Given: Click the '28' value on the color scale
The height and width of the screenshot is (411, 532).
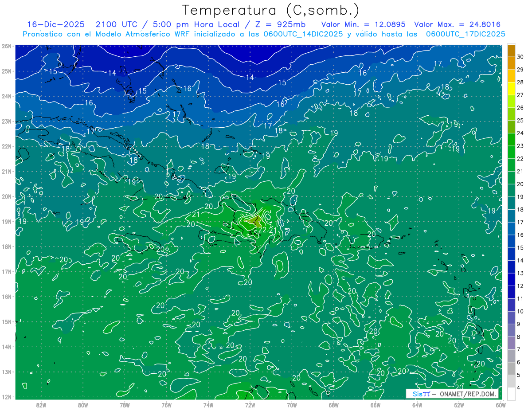Looking at the screenshot, I should [520, 82].
